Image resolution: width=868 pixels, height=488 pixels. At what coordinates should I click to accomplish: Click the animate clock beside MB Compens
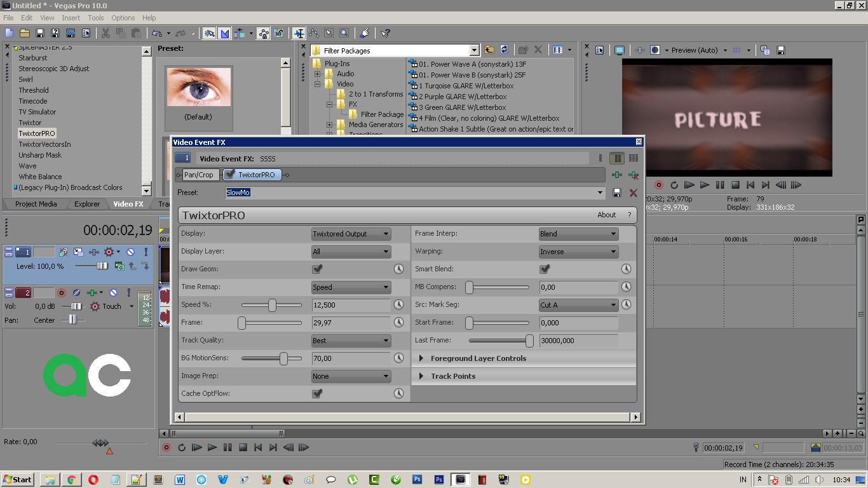click(626, 287)
